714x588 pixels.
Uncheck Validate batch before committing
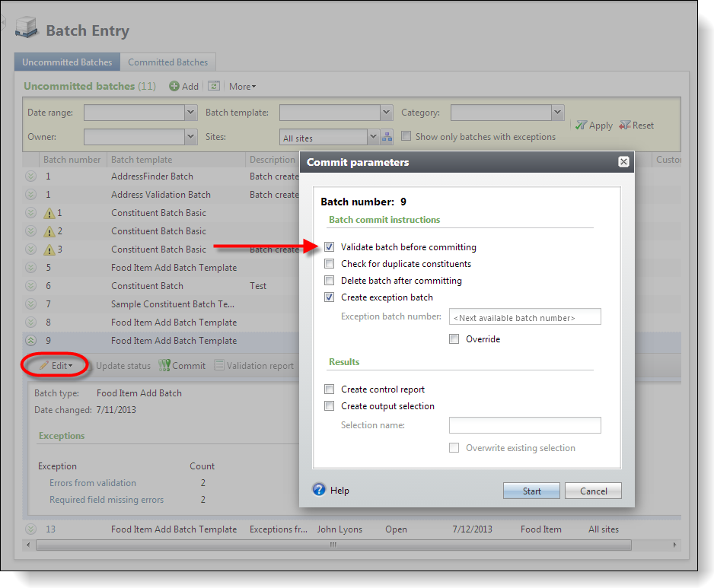[x=330, y=247]
